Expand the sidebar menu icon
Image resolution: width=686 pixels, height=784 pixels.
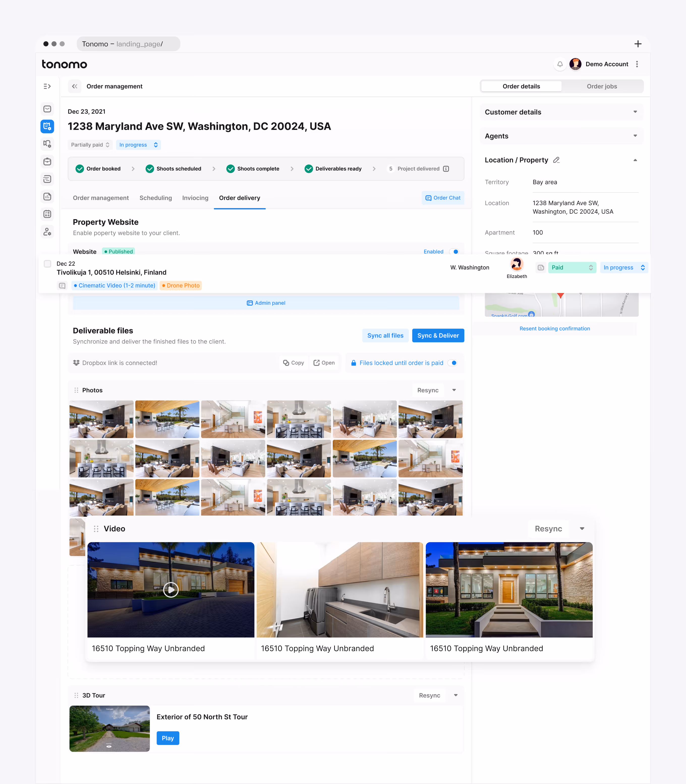click(47, 86)
